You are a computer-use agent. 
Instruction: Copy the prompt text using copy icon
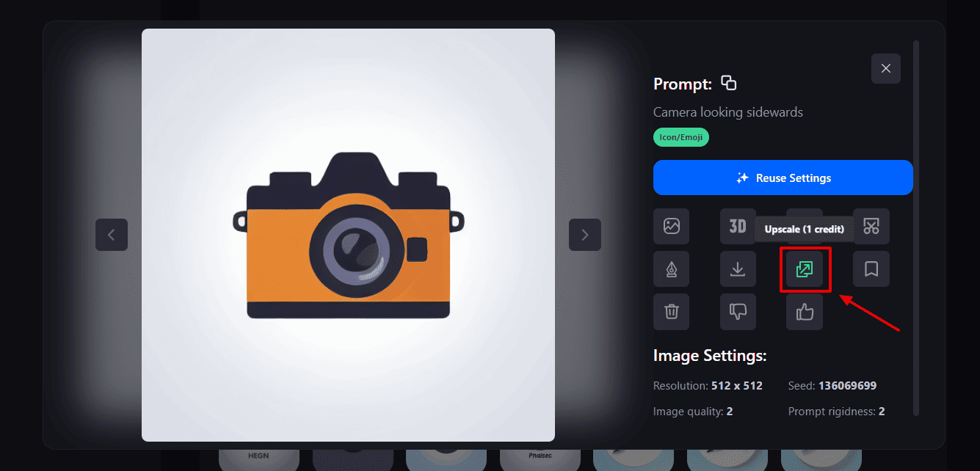coord(728,83)
